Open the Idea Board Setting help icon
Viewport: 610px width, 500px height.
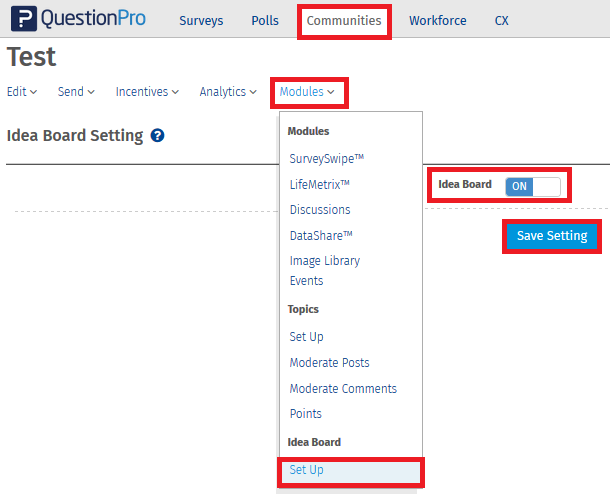[158, 136]
